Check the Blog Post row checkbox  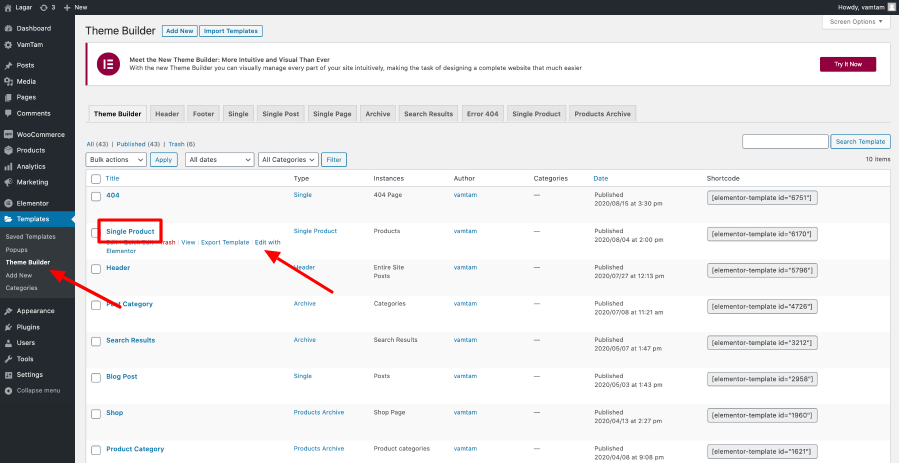(96, 378)
